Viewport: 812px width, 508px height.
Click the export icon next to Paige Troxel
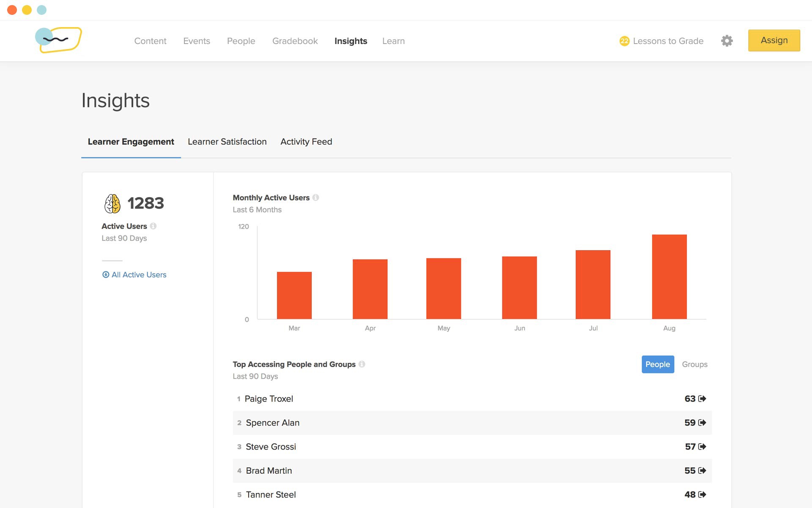(702, 398)
